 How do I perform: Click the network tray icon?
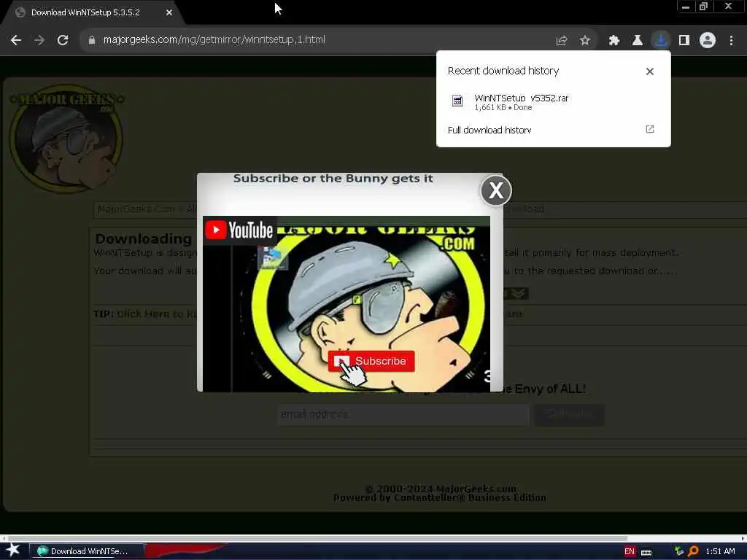tap(679, 551)
